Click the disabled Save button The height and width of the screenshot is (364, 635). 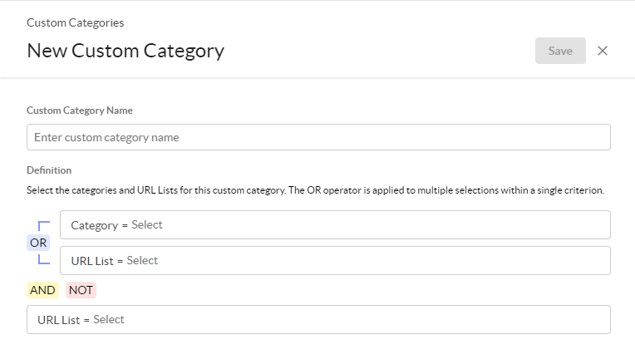(x=560, y=51)
